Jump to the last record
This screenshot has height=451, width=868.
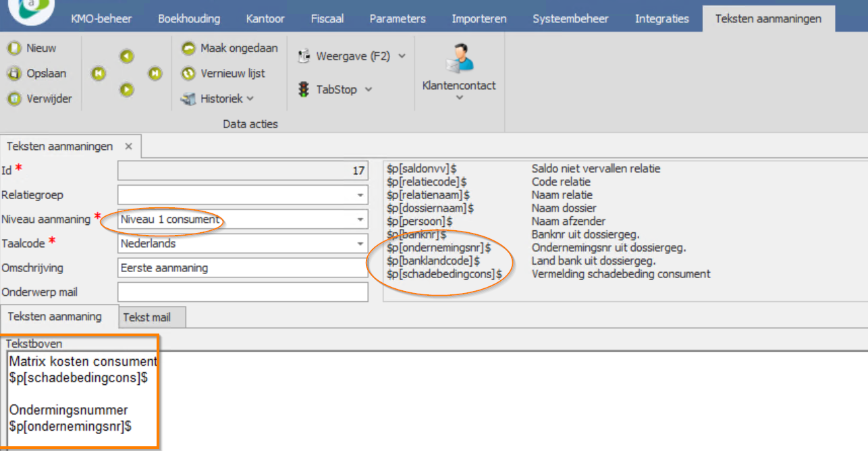[155, 74]
